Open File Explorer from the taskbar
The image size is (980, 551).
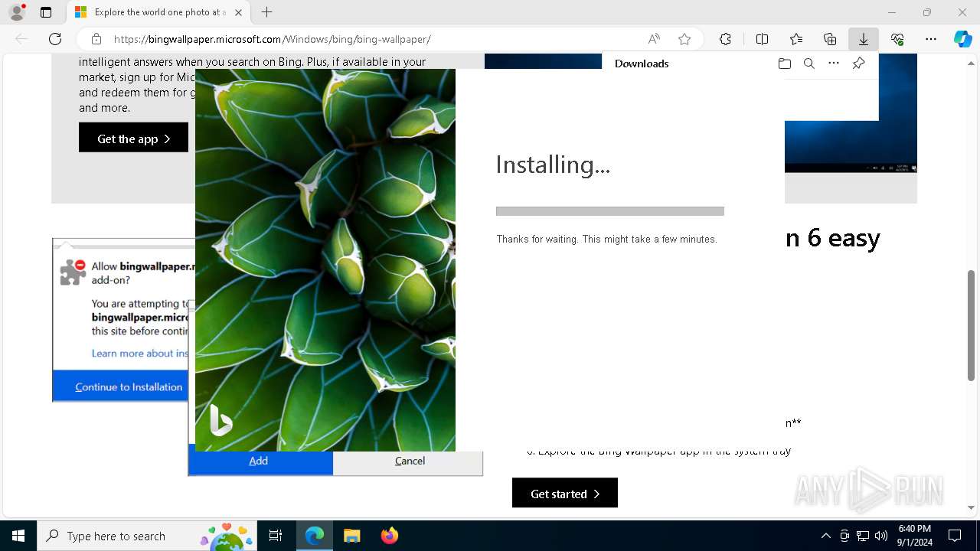tap(351, 536)
